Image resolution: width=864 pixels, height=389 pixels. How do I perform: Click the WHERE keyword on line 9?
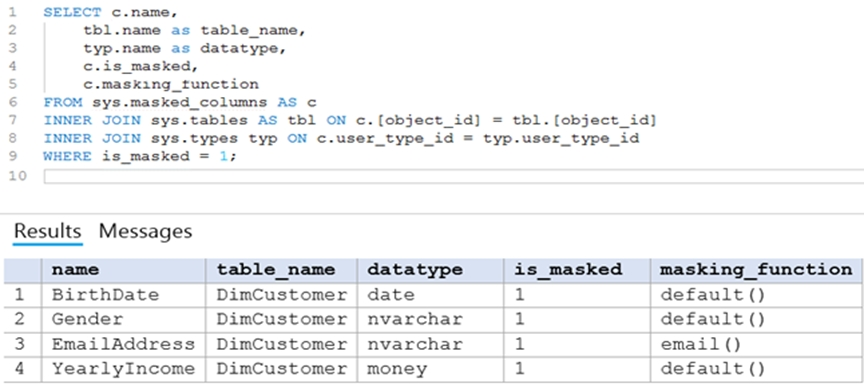tap(67, 156)
